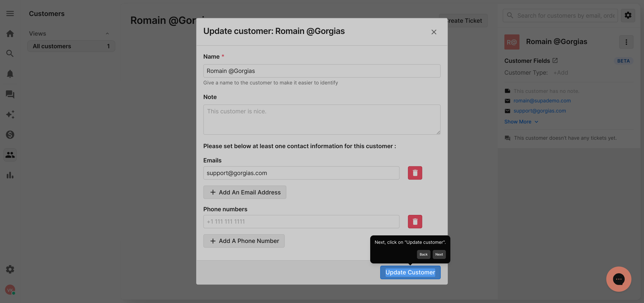
Task: Close the Update customer dialog
Action: coord(434,32)
